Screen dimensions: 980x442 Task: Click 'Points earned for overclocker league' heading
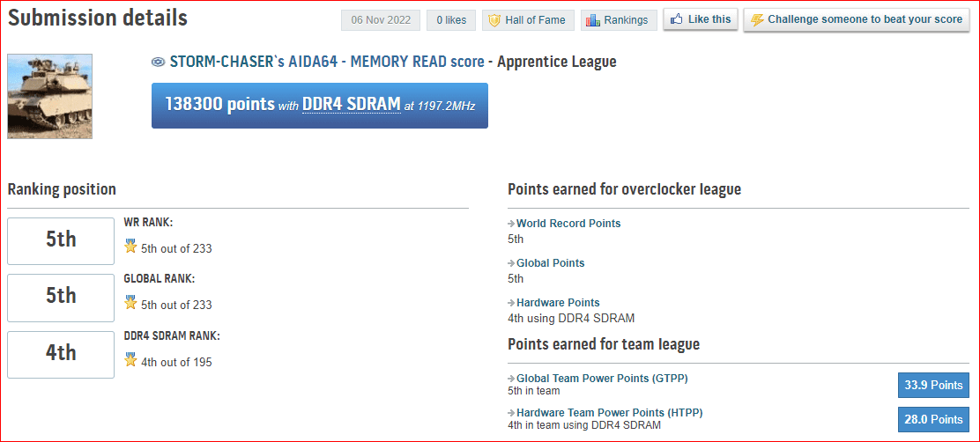624,189
